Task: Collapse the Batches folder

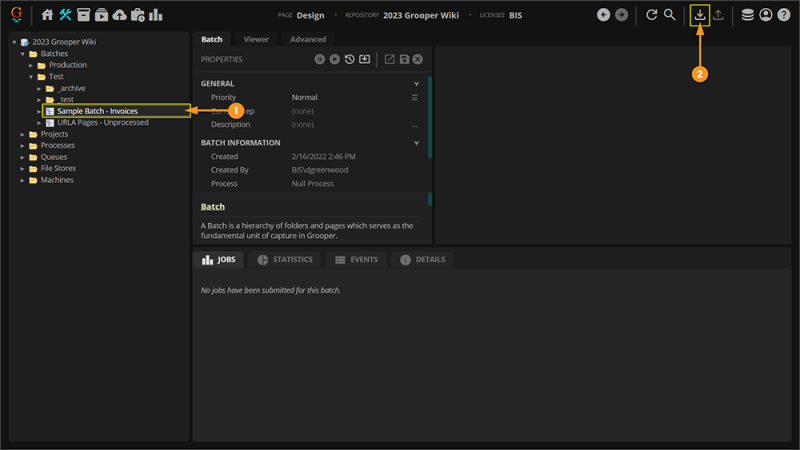Action: coord(23,54)
